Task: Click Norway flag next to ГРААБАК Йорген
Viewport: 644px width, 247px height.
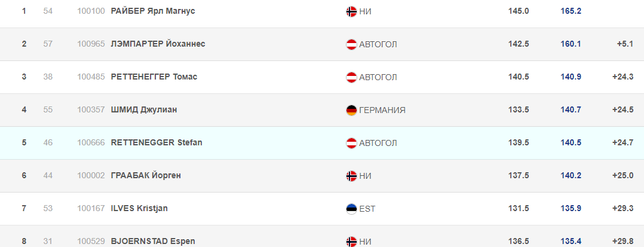Action: pos(351,176)
